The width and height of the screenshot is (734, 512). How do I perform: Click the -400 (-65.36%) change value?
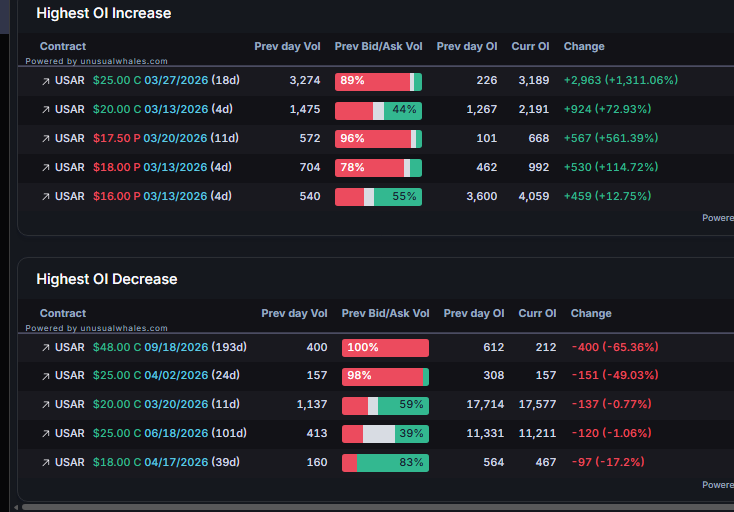pos(615,347)
